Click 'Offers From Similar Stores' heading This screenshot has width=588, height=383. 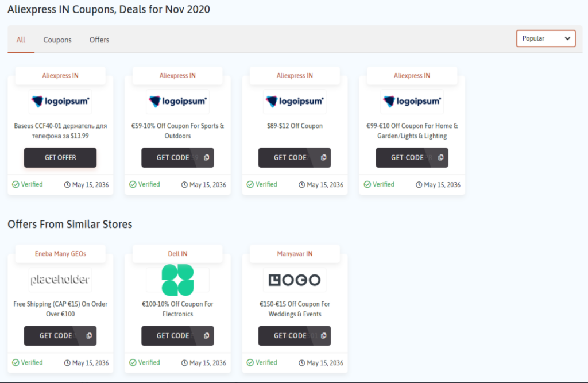coord(69,225)
